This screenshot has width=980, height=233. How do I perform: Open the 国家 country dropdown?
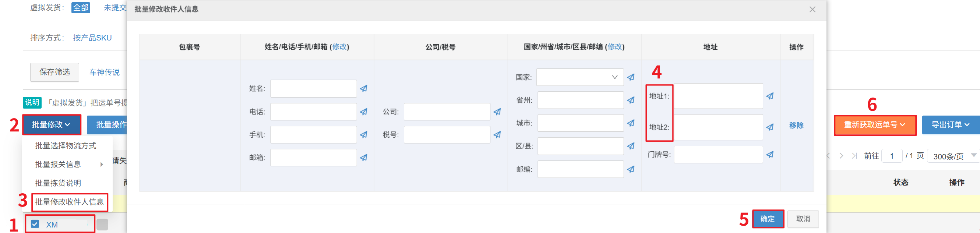click(580, 77)
